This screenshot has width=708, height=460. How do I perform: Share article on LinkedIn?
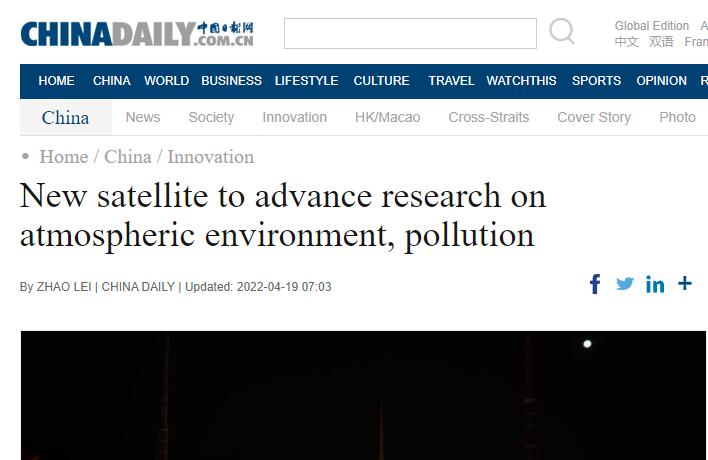[x=655, y=285]
